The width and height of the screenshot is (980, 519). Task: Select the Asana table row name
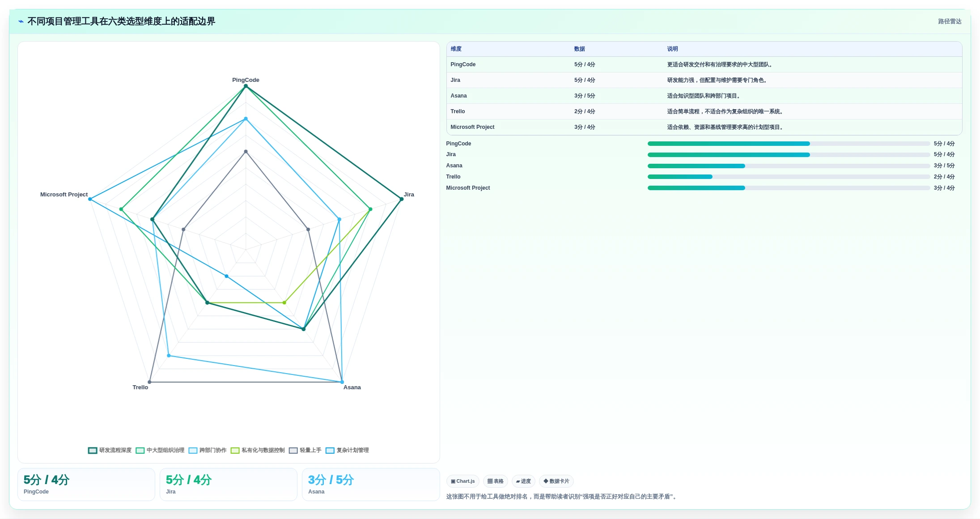pos(458,96)
